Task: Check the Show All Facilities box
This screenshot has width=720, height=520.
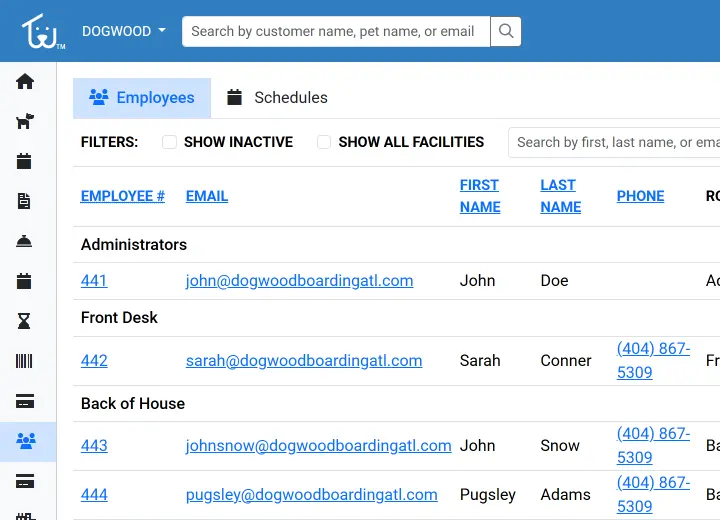Action: [324, 142]
